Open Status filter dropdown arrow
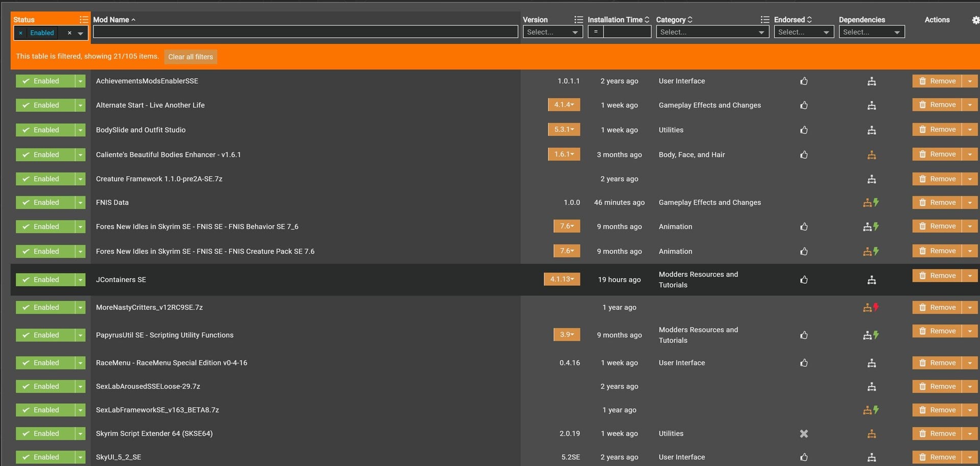This screenshot has height=466, width=980. coord(81,33)
